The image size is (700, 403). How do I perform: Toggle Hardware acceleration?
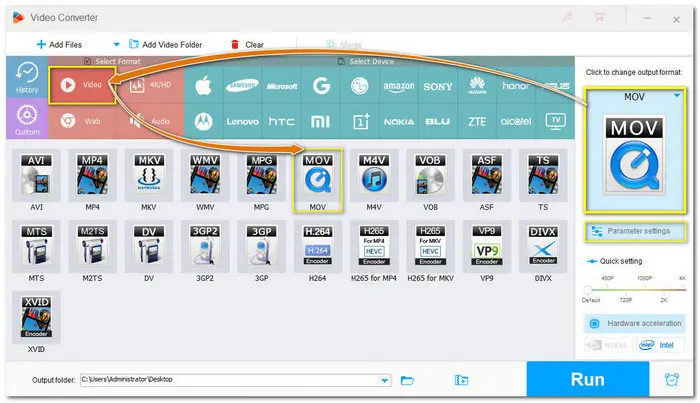coord(634,324)
